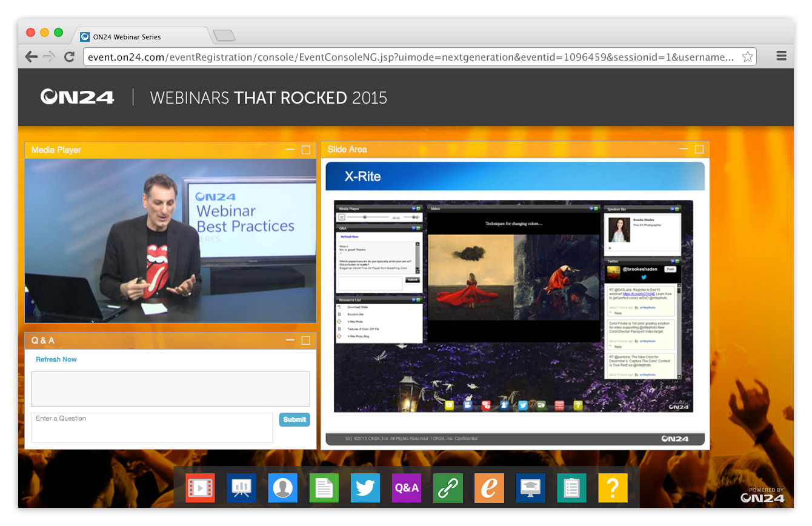This screenshot has height=526, width=812.
Task: Focus the Enter a Question text box
Action: coord(152,428)
